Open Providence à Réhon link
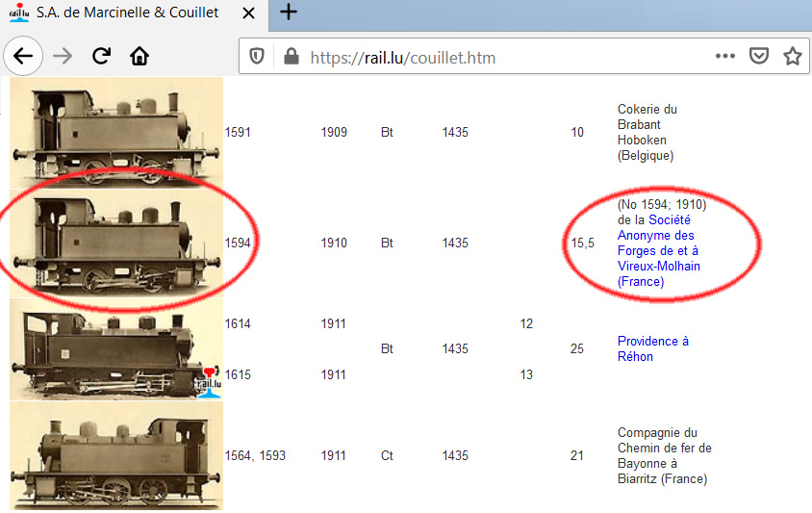The width and height of the screenshot is (812, 513). [652, 348]
